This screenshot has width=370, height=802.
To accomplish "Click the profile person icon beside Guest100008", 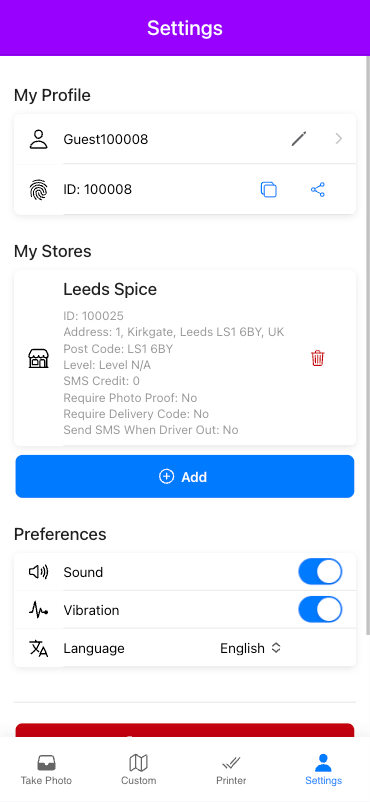I will click(38, 139).
